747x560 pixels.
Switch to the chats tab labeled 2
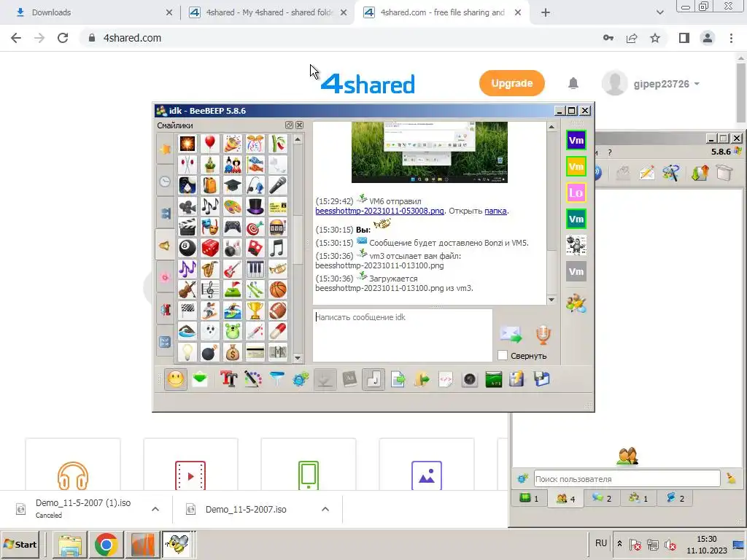tap(601, 498)
